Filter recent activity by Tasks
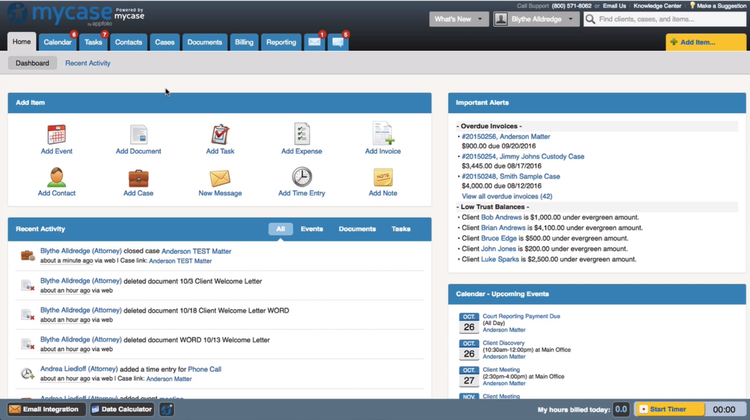The width and height of the screenshot is (750, 420). [x=401, y=229]
